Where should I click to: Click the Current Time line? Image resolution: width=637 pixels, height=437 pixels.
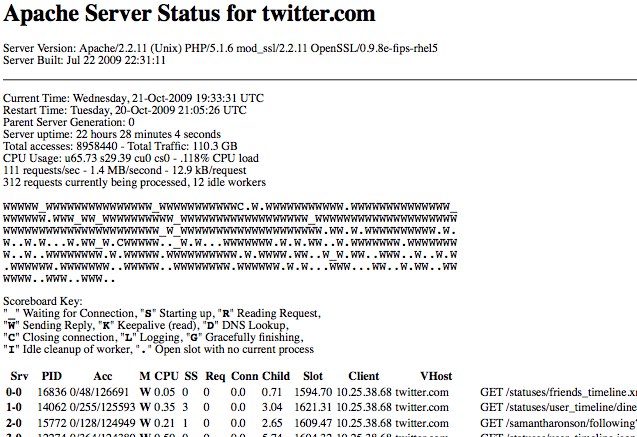pos(134,98)
